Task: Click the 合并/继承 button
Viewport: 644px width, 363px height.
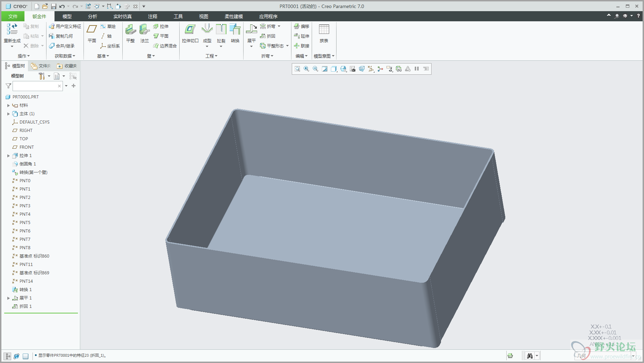Action: [x=61, y=46]
